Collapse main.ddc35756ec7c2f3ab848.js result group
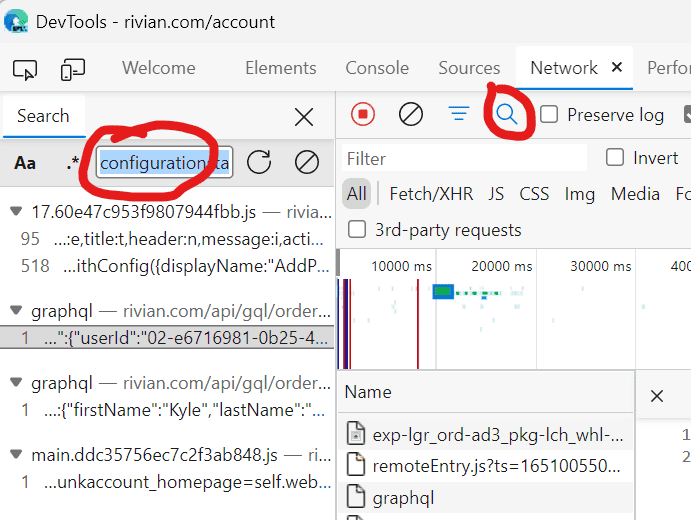Viewport: 691px width, 520px height. point(16,454)
